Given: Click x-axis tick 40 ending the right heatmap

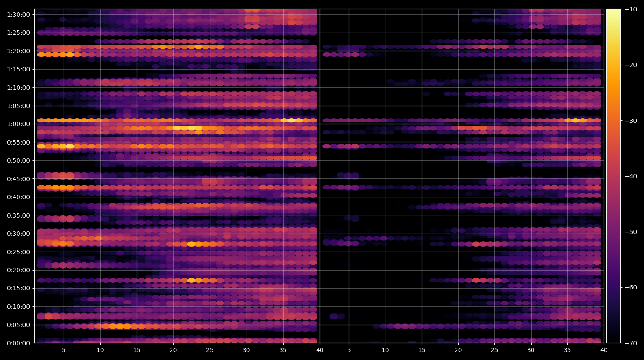Looking at the screenshot, I should [x=604, y=350].
